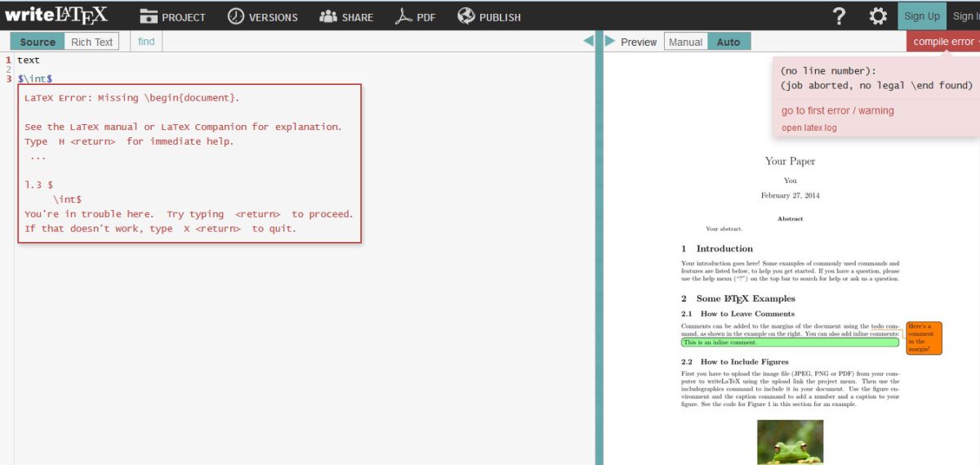Click the green inline comment
Screen dimensions: 980x465
click(790, 342)
